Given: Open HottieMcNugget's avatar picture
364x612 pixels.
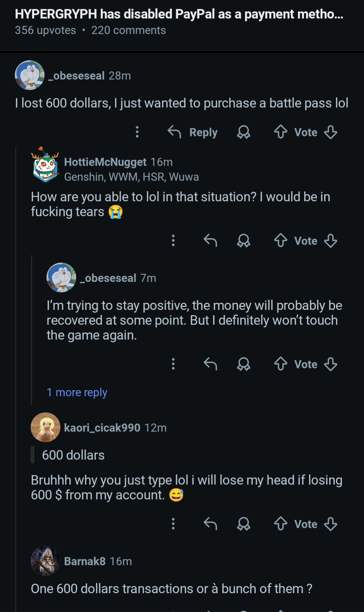Looking at the screenshot, I should pos(45,165).
